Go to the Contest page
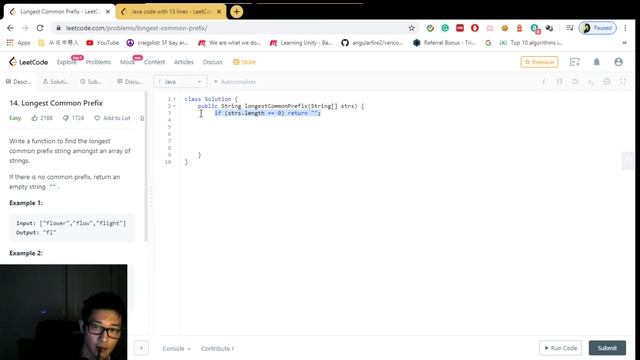This screenshot has width=640, height=360. [x=154, y=62]
